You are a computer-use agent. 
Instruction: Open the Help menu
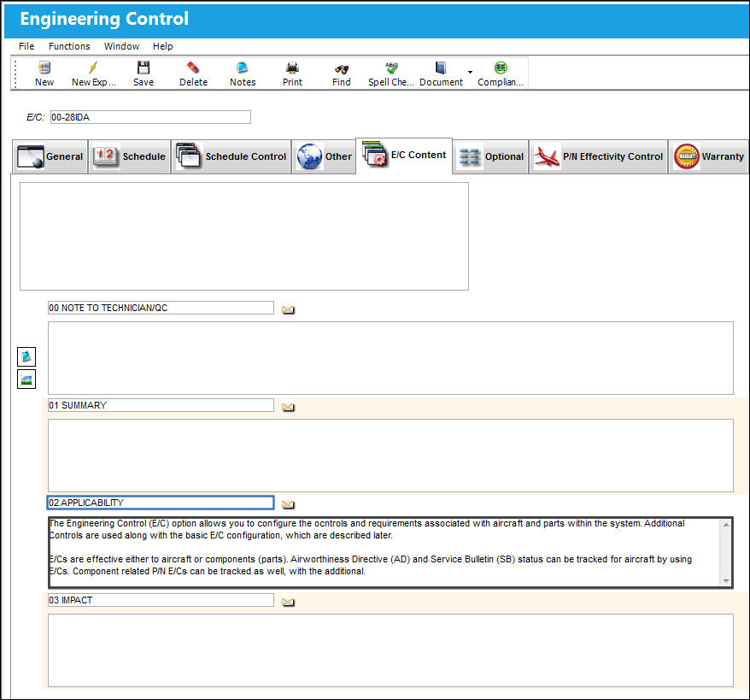click(162, 46)
